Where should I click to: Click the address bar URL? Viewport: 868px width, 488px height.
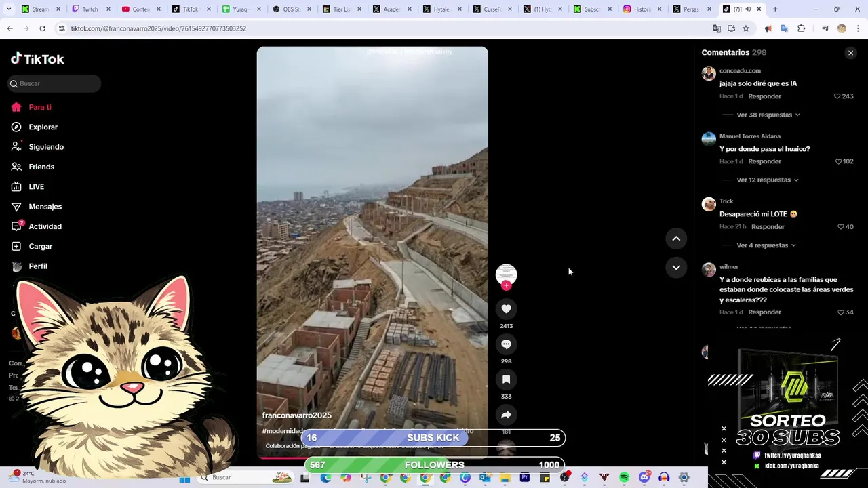[159, 28]
